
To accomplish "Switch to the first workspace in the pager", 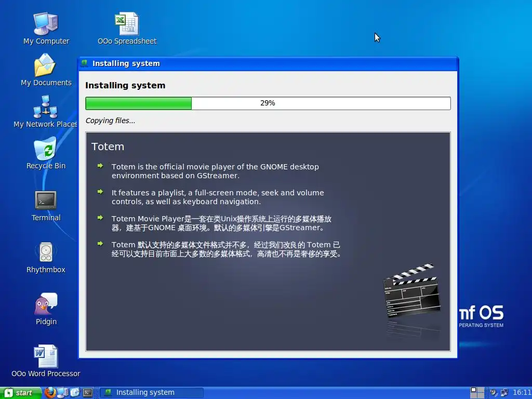I will [x=474, y=390].
